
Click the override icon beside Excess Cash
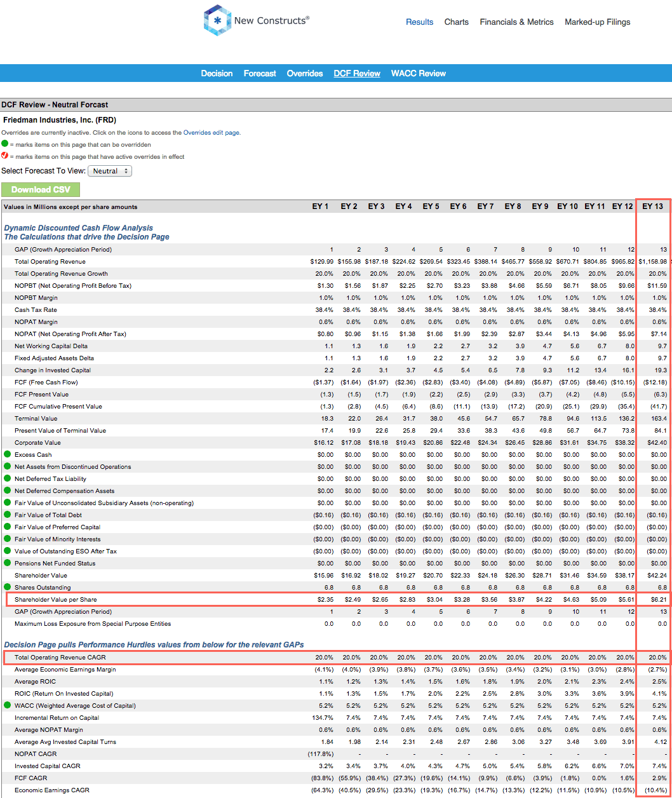click(x=6, y=454)
